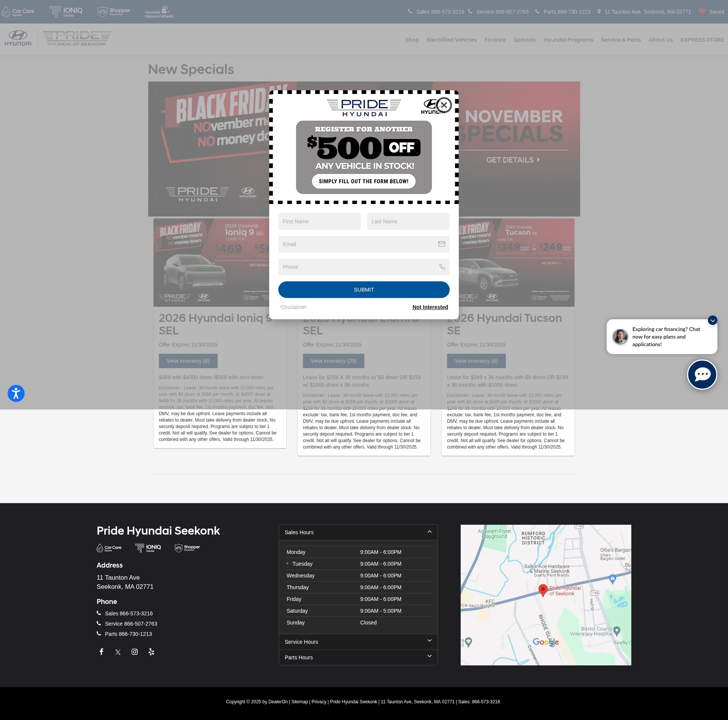Image resolution: width=728 pixels, height=720 pixels.
Task: Click footer Shopper Assurance badge
Action: (x=187, y=548)
